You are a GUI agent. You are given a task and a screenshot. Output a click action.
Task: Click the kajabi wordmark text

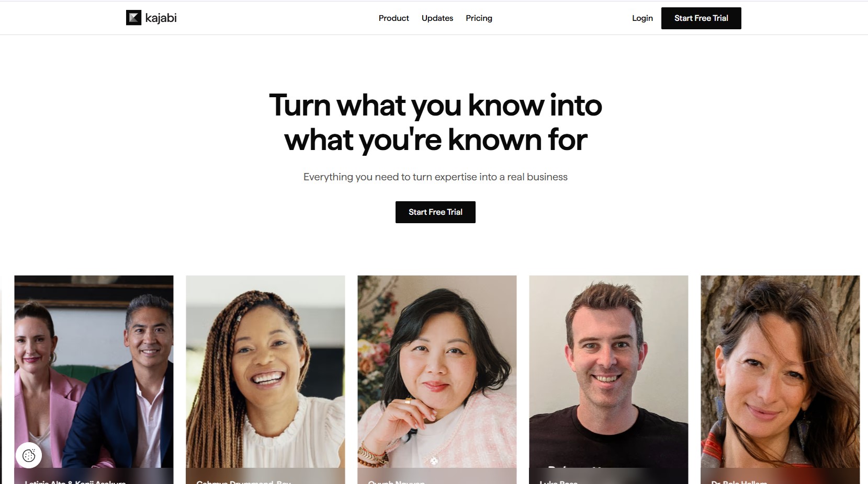161,18
